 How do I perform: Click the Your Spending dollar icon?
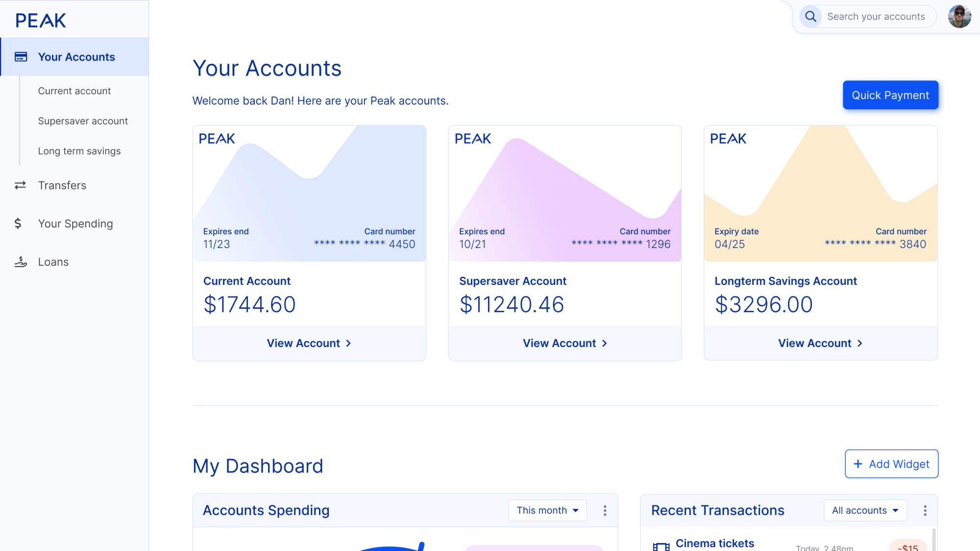click(x=18, y=224)
